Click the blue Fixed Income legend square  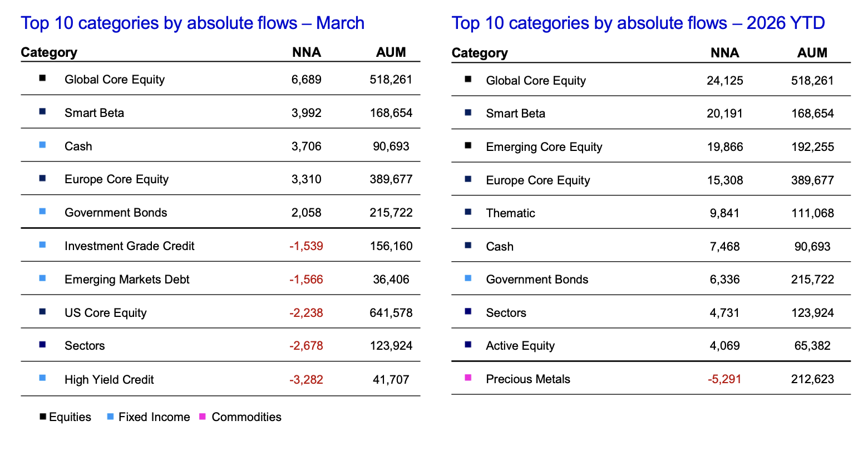coord(110,416)
